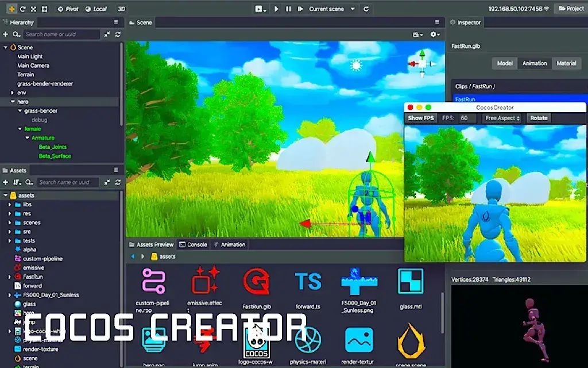Select the Main Camera node
Screen dimensions: 588x368
pos(33,66)
